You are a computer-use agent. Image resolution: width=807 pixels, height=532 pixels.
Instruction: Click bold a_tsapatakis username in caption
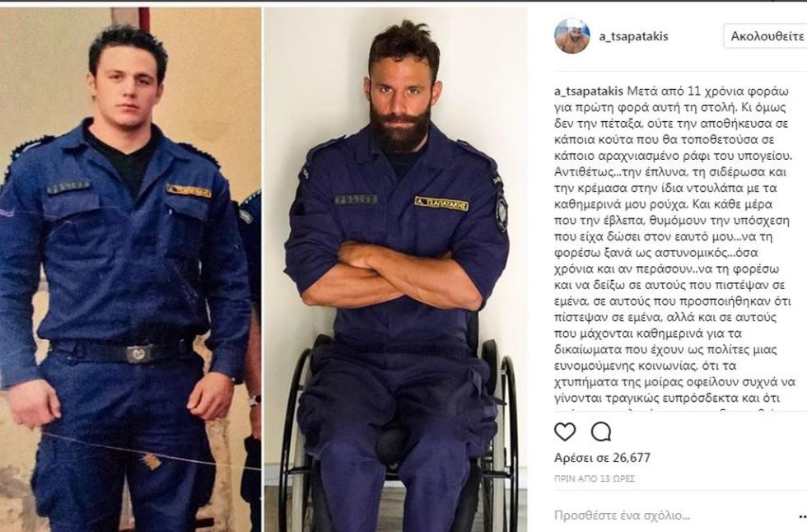pyautogui.click(x=588, y=91)
